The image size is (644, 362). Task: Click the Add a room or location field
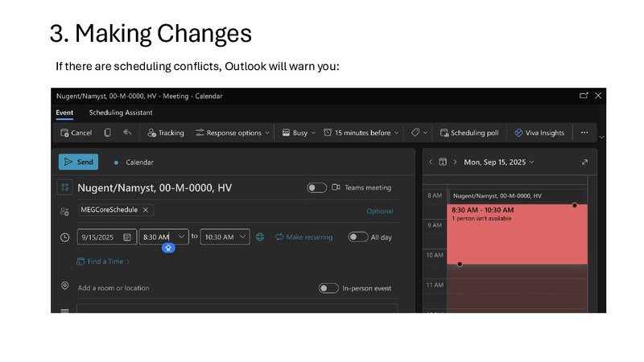[x=114, y=288]
